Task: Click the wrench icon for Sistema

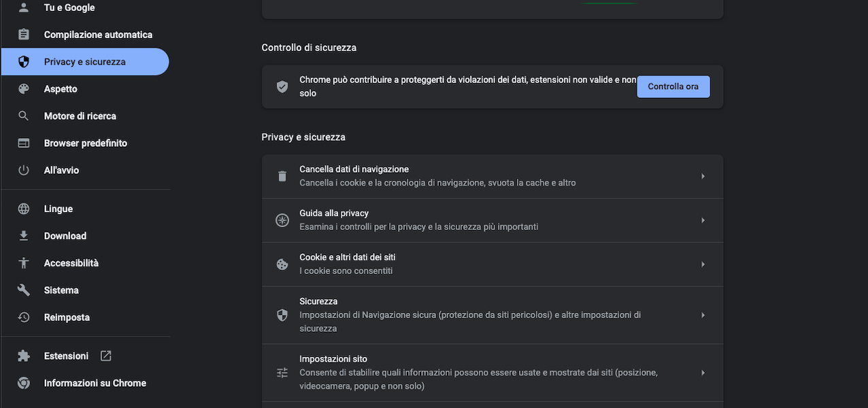Action: pos(24,290)
